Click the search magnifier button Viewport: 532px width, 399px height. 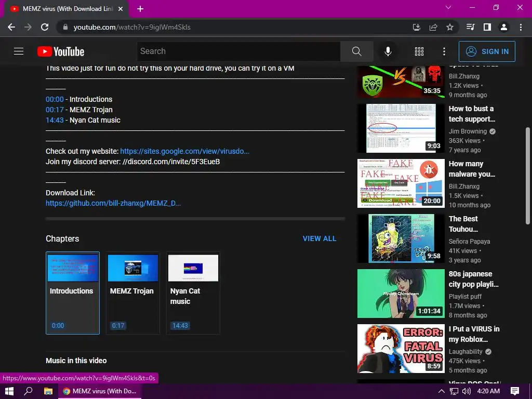[356, 51]
